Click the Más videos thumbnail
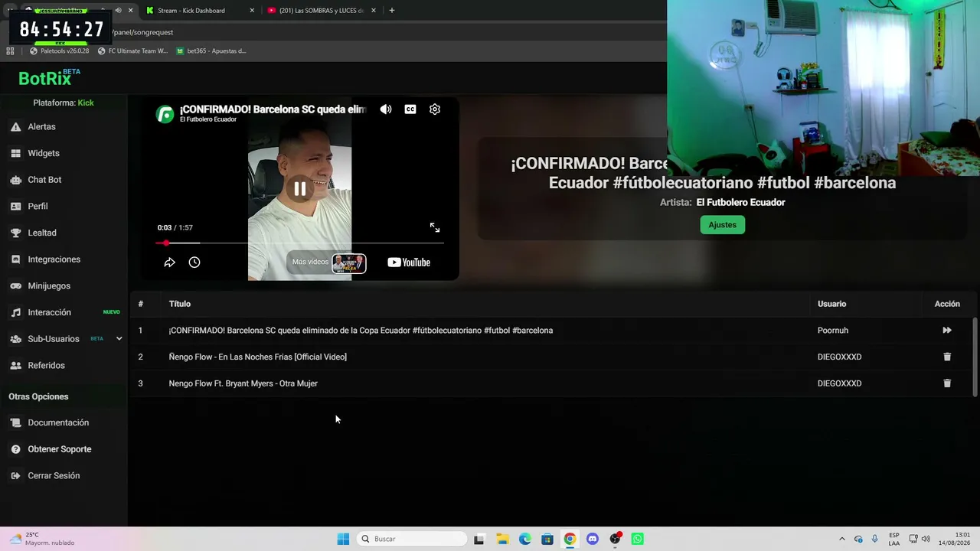This screenshot has height=551, width=980. point(348,263)
